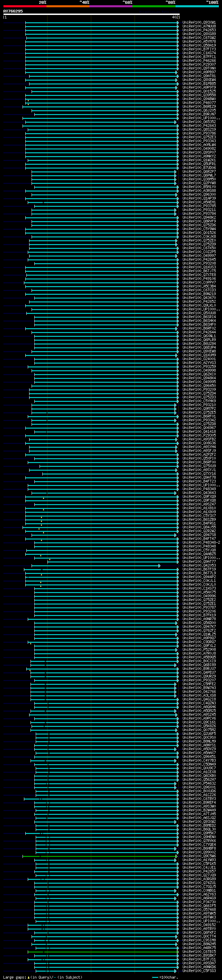Click the green ~80% identity color segment

pyautogui.click(x=154, y=7)
